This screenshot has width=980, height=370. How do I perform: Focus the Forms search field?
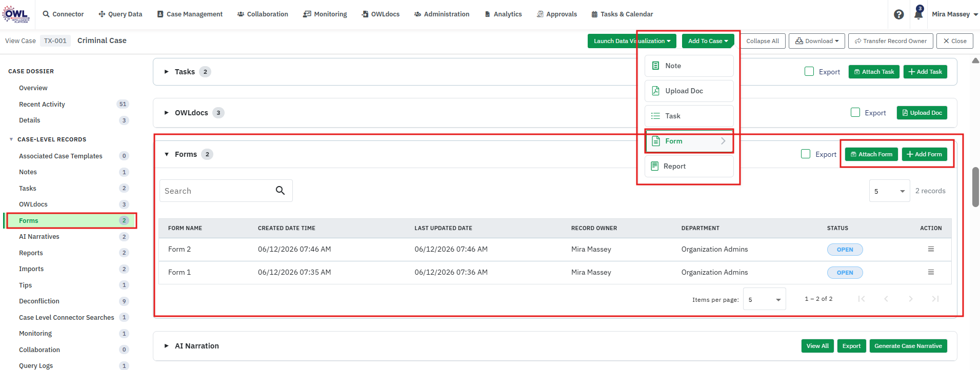point(226,191)
